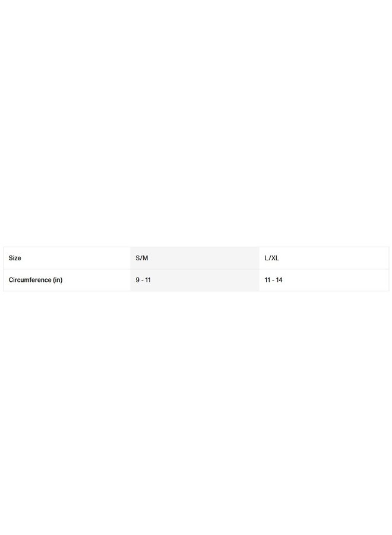This screenshot has width=392, height=535.
Task: Click the dash in the 9 - 11 range
Action: point(143,280)
